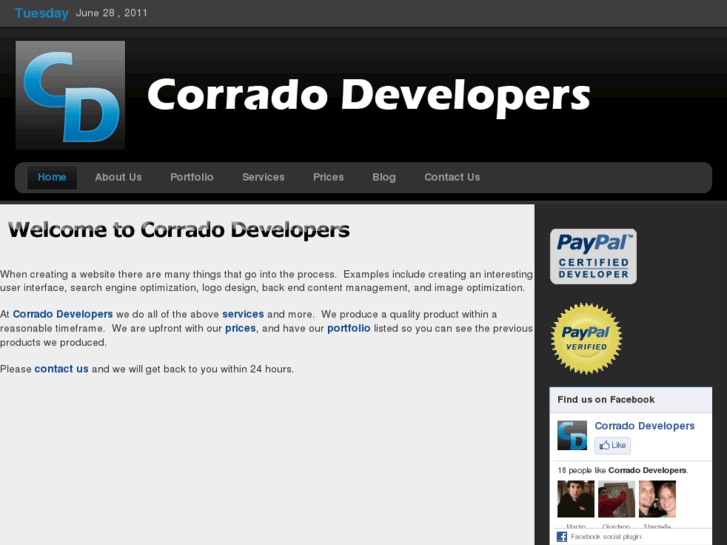This screenshot has width=727, height=545.
Task: Follow the services link in paragraph
Action: click(x=243, y=314)
